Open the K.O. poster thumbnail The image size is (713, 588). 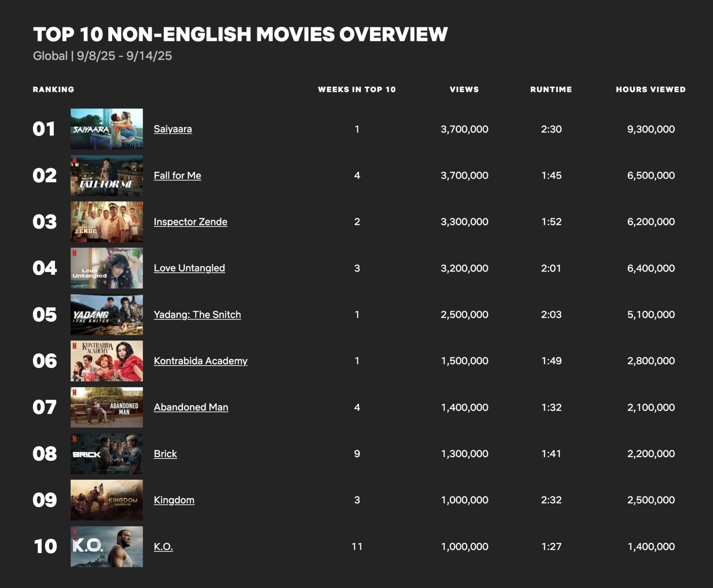107,547
